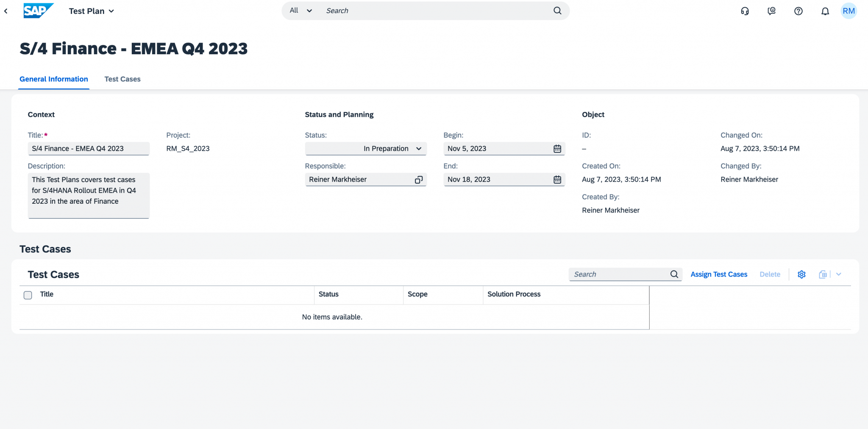Click the Assign Test Cases link
868x429 pixels.
pyautogui.click(x=719, y=274)
